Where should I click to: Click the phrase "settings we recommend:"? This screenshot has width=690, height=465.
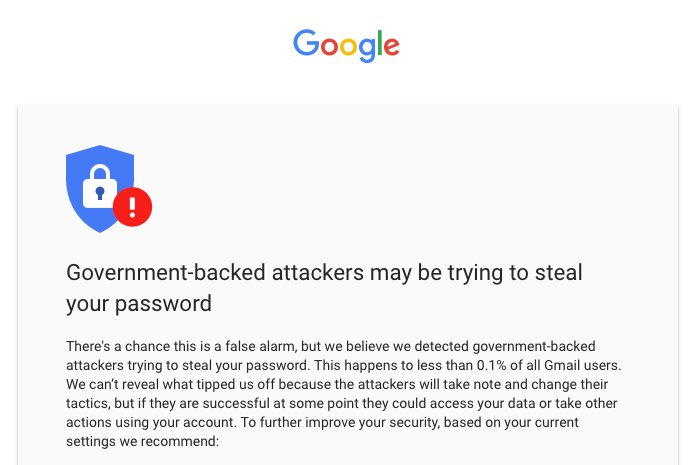(142, 441)
